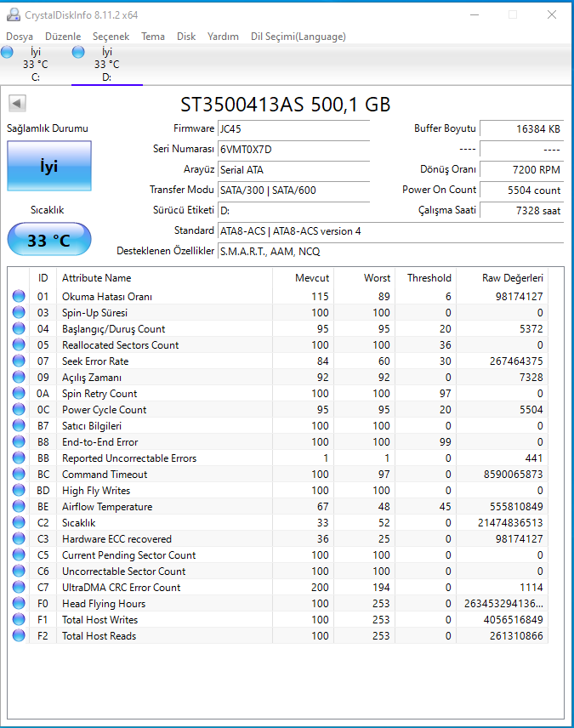
Task: Click the disk title ST3500413AS 500,1 GB
Action: (x=285, y=105)
